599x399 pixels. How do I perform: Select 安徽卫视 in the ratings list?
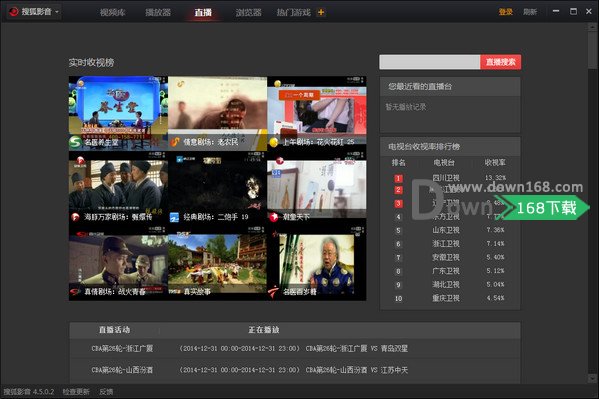(x=446, y=257)
